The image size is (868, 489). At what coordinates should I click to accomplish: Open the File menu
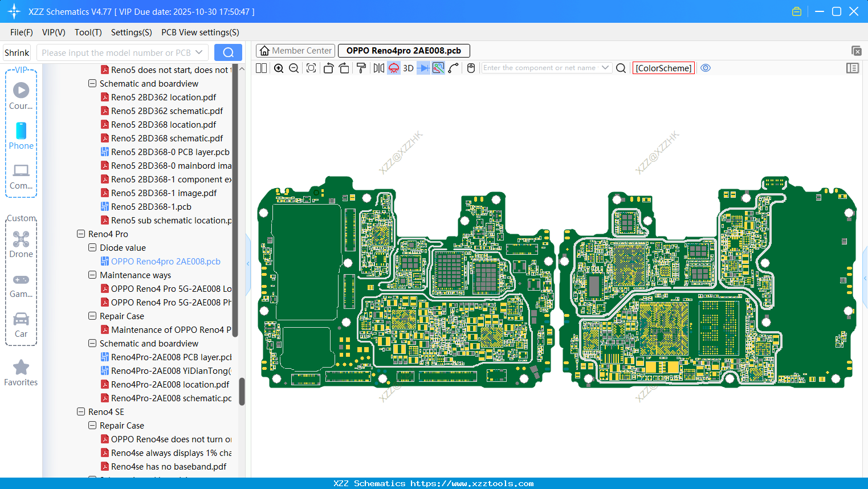click(22, 32)
